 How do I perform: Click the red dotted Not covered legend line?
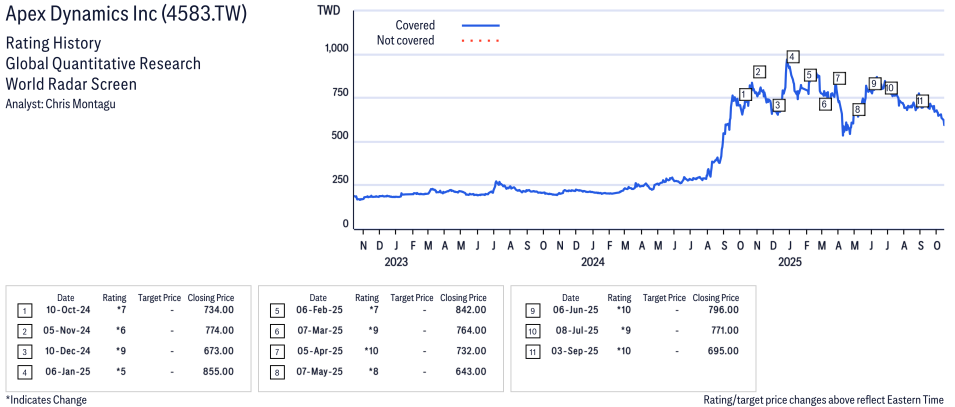(481, 41)
